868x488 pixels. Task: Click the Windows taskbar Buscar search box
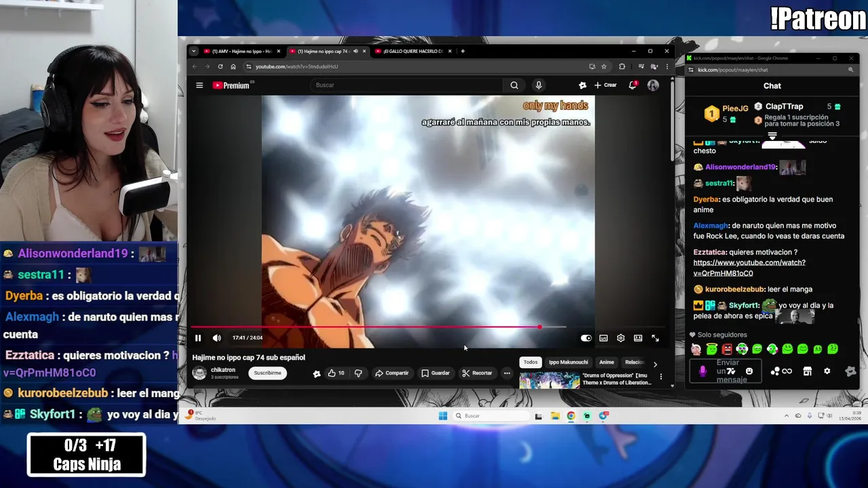[x=490, y=415]
